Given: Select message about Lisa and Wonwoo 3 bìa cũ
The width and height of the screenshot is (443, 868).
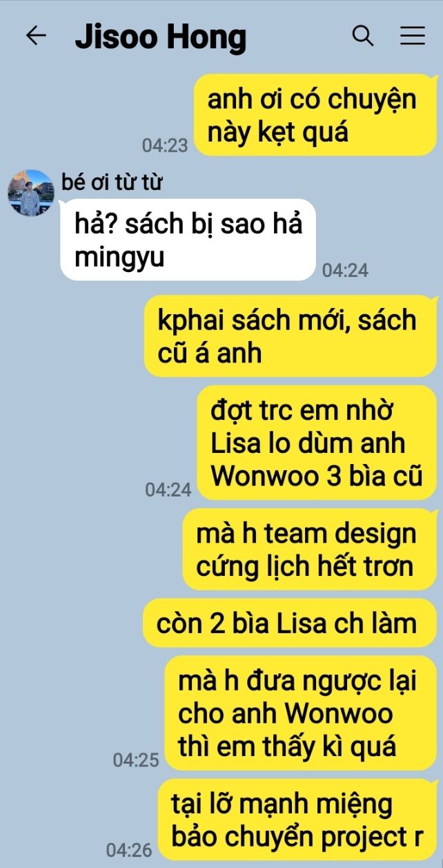Looking at the screenshot, I should [x=317, y=441].
